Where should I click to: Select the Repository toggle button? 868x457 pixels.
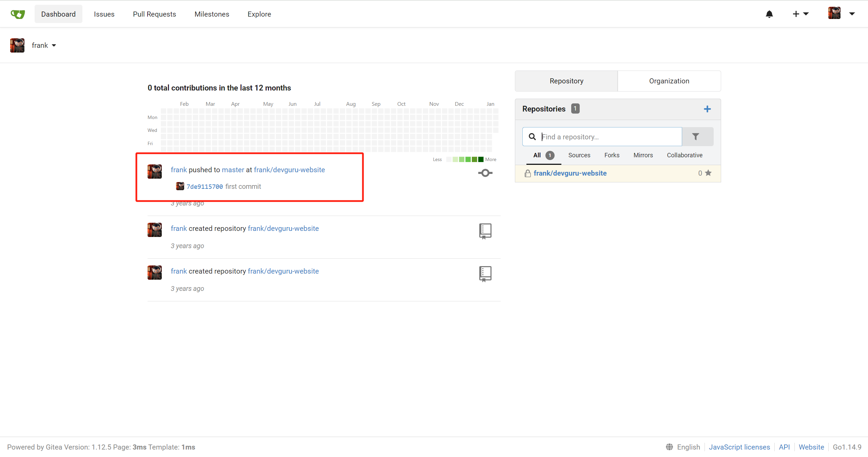[566, 81]
